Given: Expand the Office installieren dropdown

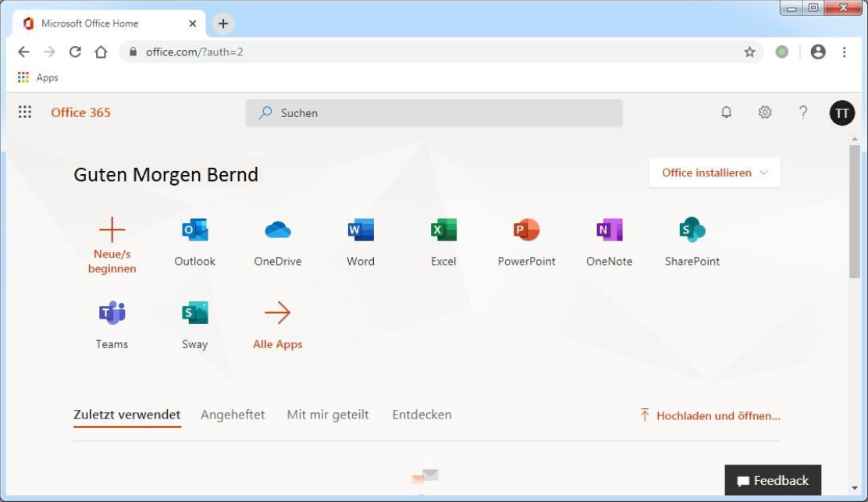Looking at the screenshot, I should 714,173.
